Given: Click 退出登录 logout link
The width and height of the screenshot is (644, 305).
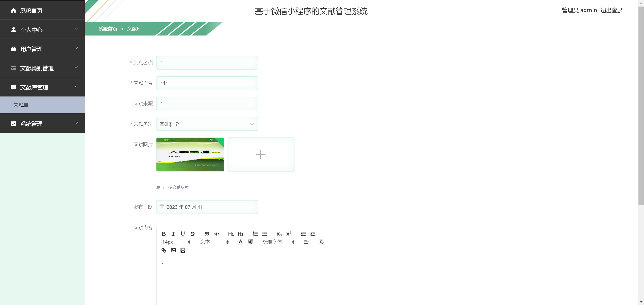Looking at the screenshot, I should [611, 10].
